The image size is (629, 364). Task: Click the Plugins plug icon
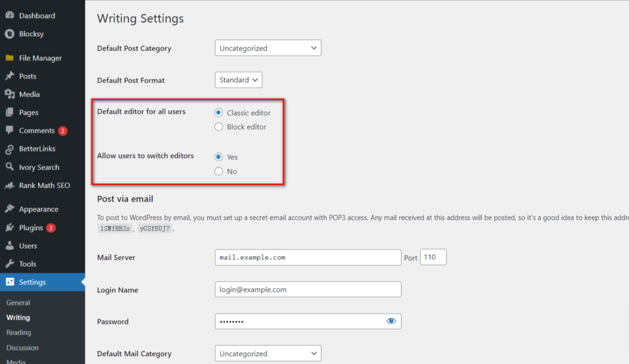pos(10,227)
